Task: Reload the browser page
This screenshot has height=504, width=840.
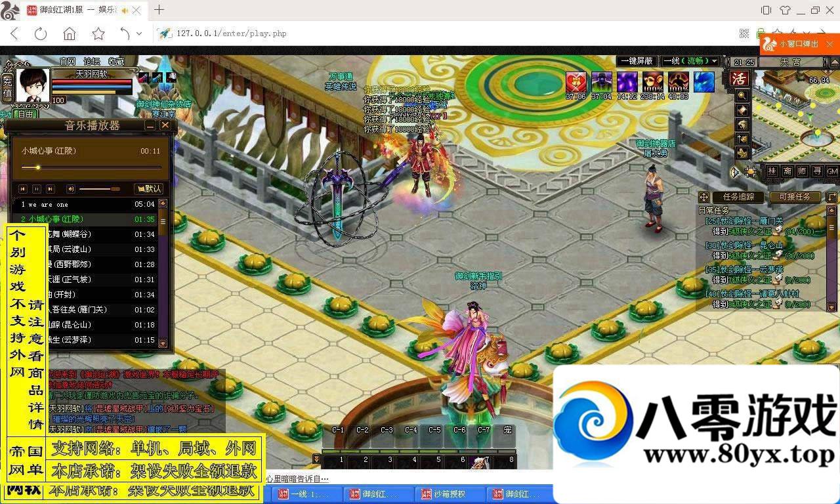Action: tap(41, 33)
